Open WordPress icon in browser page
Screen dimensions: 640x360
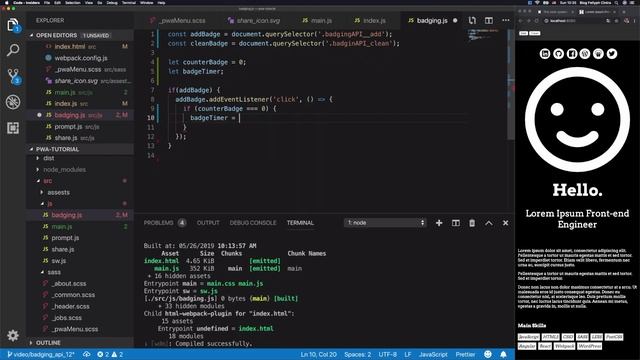click(585, 53)
